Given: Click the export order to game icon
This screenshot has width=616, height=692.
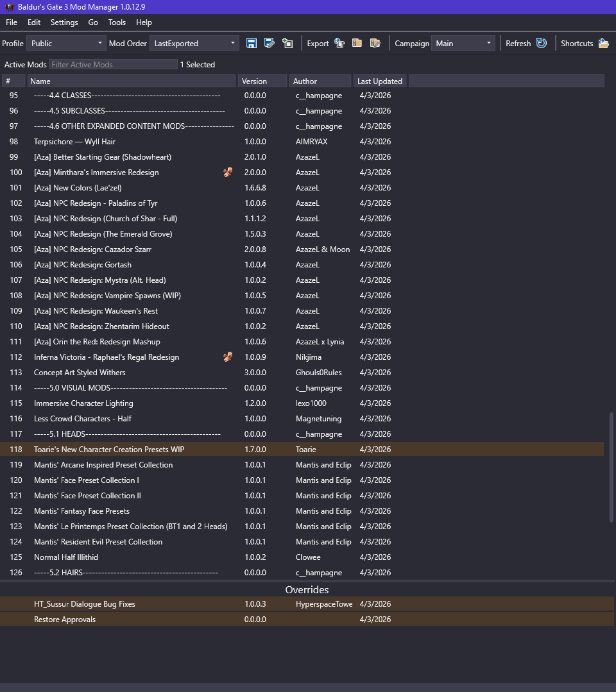Looking at the screenshot, I should coord(339,43).
